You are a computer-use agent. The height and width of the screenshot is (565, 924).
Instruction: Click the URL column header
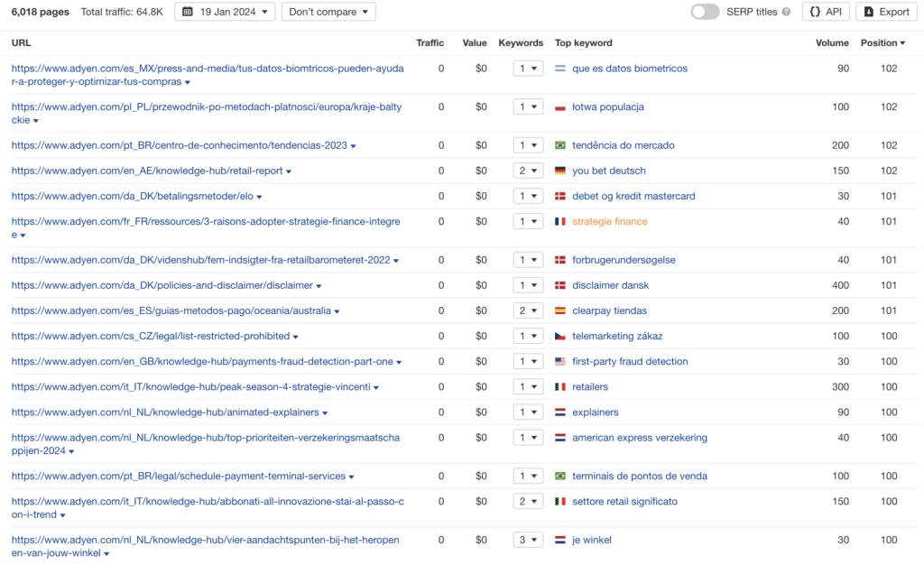[x=22, y=43]
